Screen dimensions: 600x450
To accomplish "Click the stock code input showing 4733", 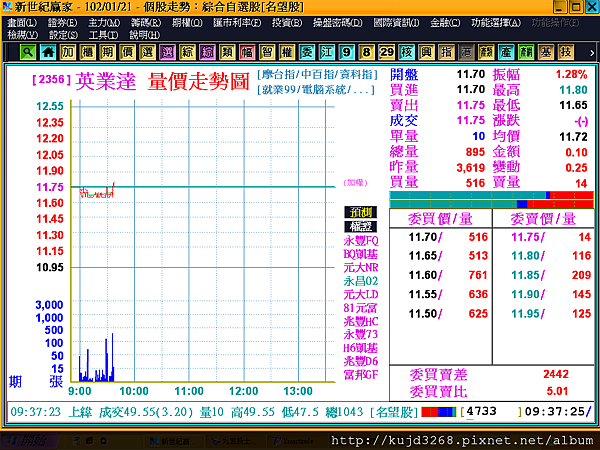I will point(491,412).
